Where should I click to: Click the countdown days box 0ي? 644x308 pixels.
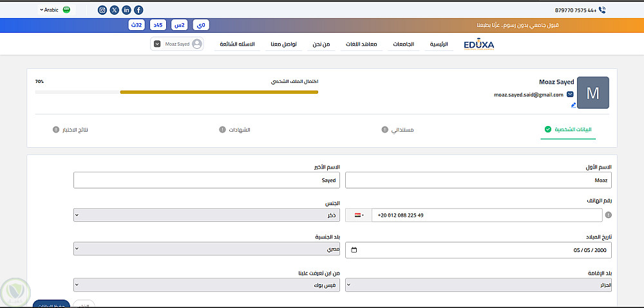tap(201, 25)
